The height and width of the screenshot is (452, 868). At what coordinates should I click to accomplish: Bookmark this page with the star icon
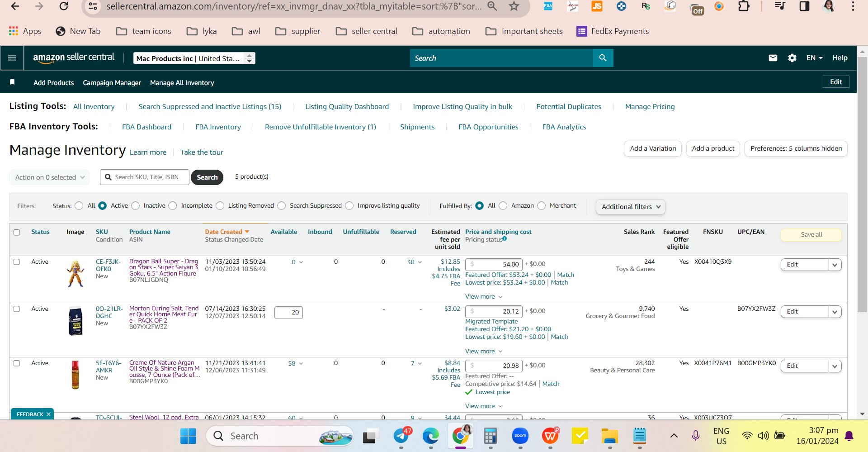click(x=514, y=6)
